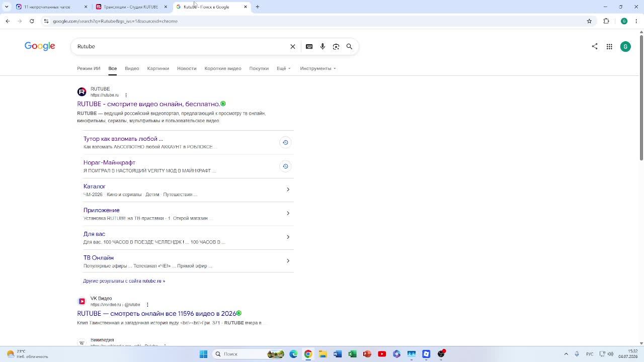
Task: Open Другие результаты с сайта rutube.ru
Action: tap(124, 281)
